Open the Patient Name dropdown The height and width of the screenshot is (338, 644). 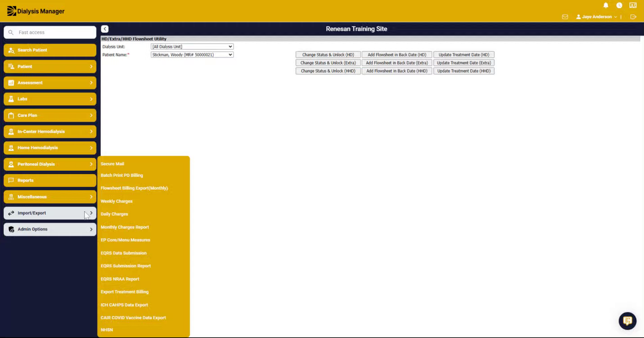click(192, 54)
